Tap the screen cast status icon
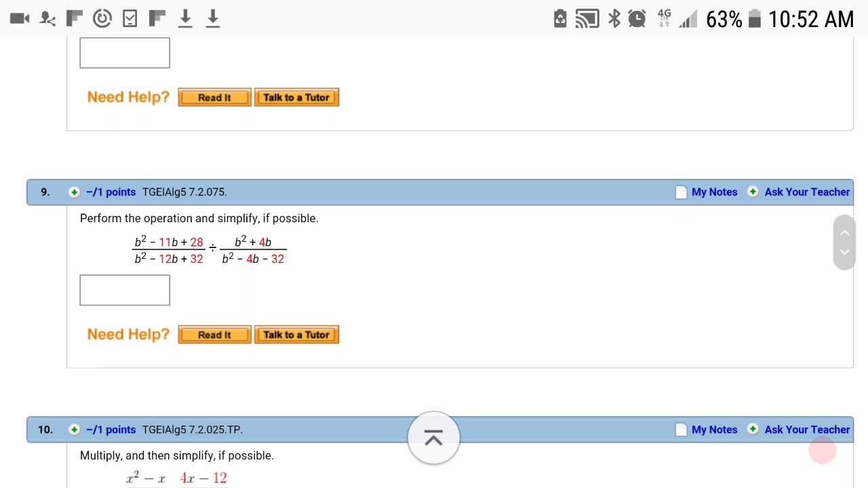 [x=587, y=19]
